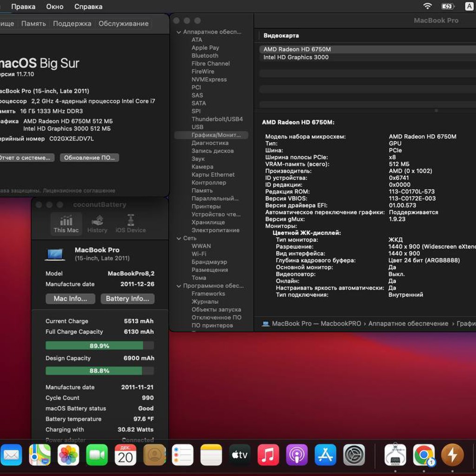
Task: Select Frameworks under software section
Action: [208, 294]
